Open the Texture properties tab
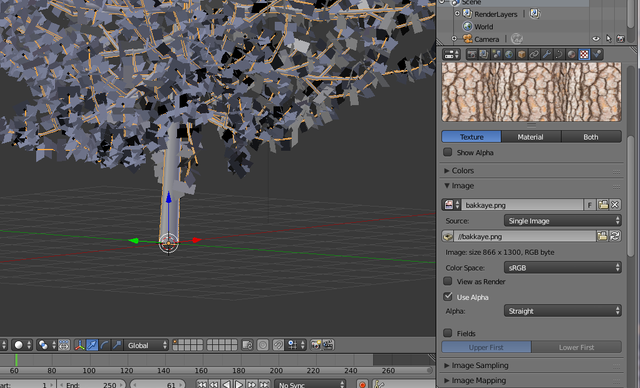 point(584,54)
